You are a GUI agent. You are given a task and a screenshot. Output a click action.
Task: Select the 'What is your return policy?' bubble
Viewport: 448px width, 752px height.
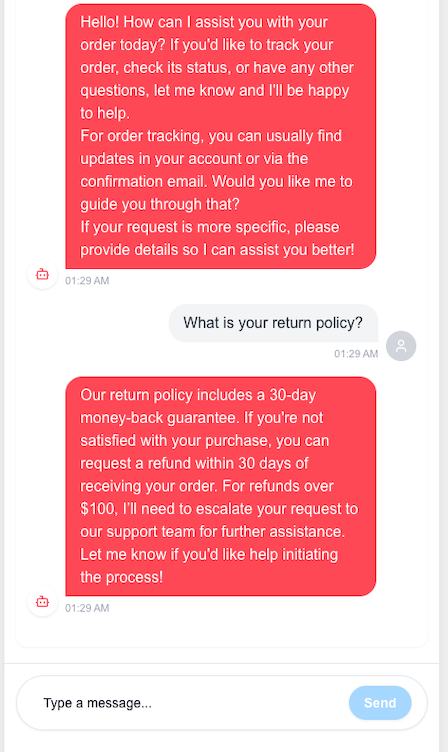(x=273, y=323)
